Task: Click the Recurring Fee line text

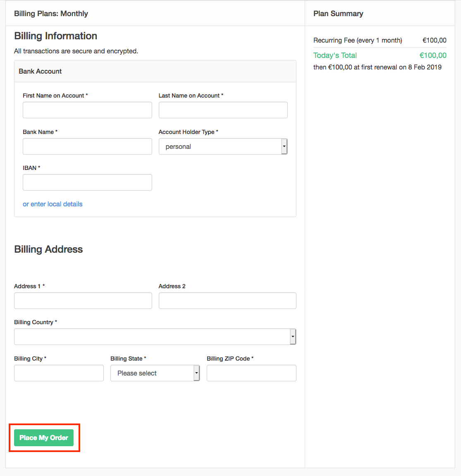Action: (x=358, y=40)
